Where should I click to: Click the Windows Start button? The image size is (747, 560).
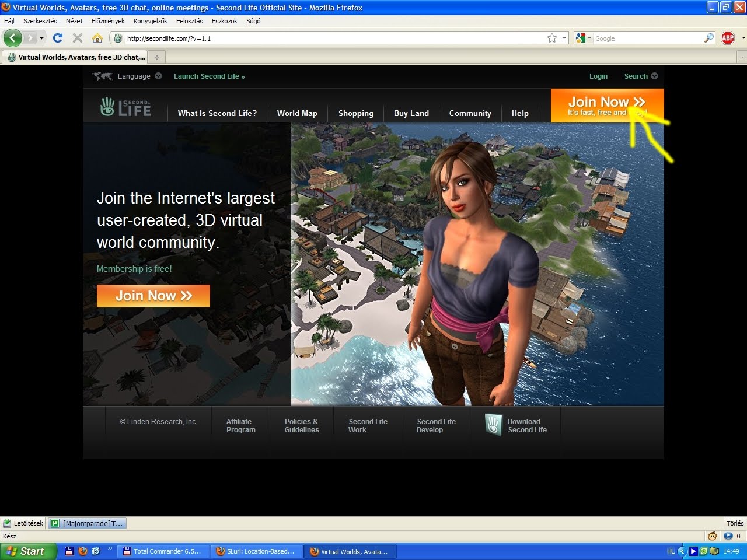pos(28,551)
